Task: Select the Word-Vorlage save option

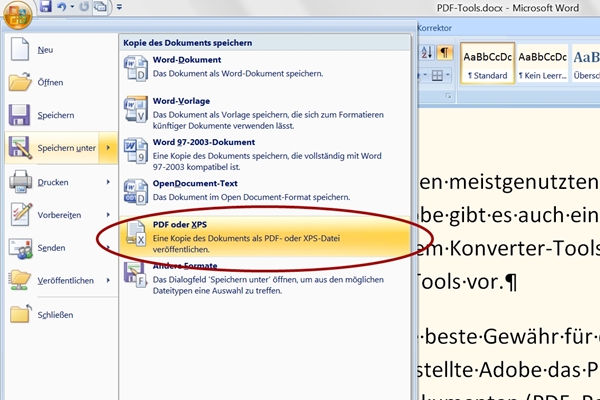Action: pyautogui.click(x=265, y=113)
